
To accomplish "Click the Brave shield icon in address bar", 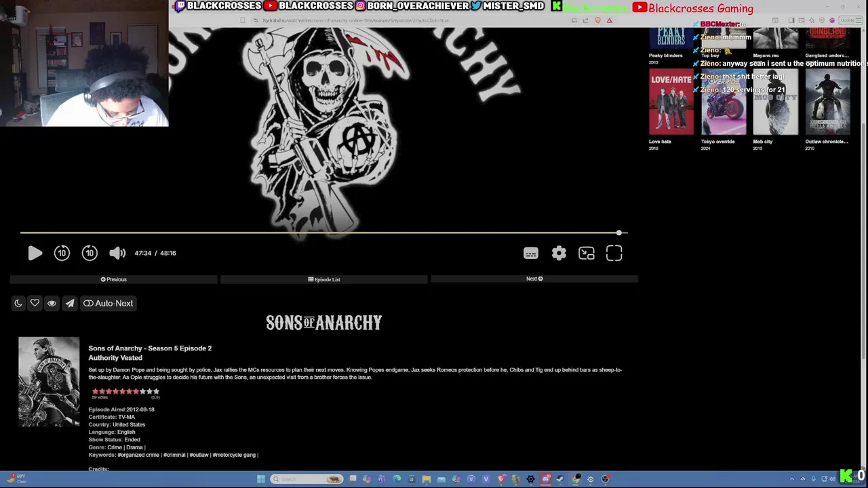I will (x=597, y=20).
